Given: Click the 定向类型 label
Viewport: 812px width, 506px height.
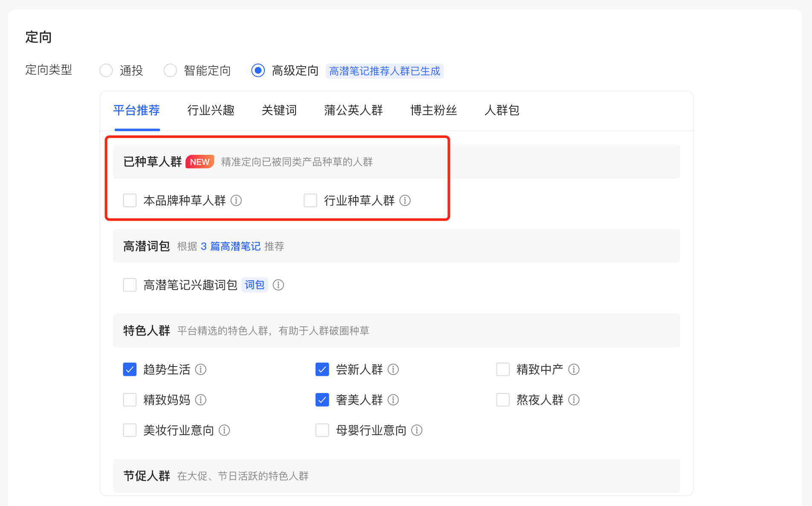Looking at the screenshot, I should (x=49, y=70).
